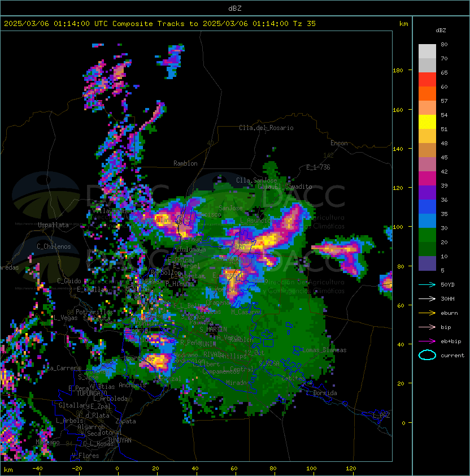Select the purple swatch in dBZ scale
470x476 pixels.
(x=427, y=192)
